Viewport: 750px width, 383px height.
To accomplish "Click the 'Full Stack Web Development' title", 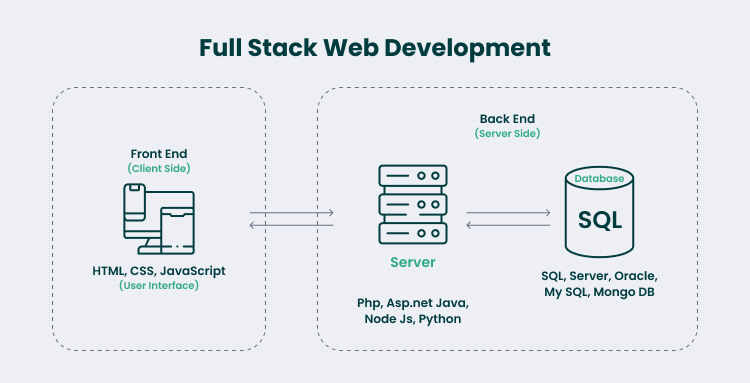I will click(x=375, y=48).
